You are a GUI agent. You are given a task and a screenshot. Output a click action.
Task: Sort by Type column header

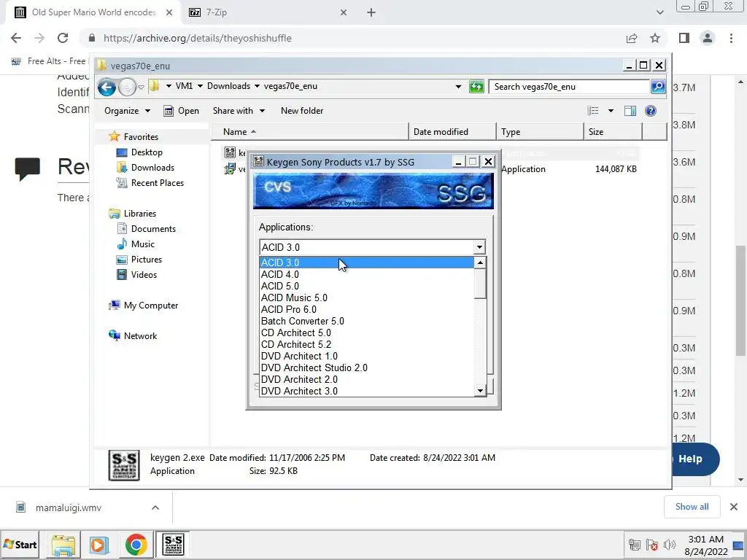click(540, 132)
